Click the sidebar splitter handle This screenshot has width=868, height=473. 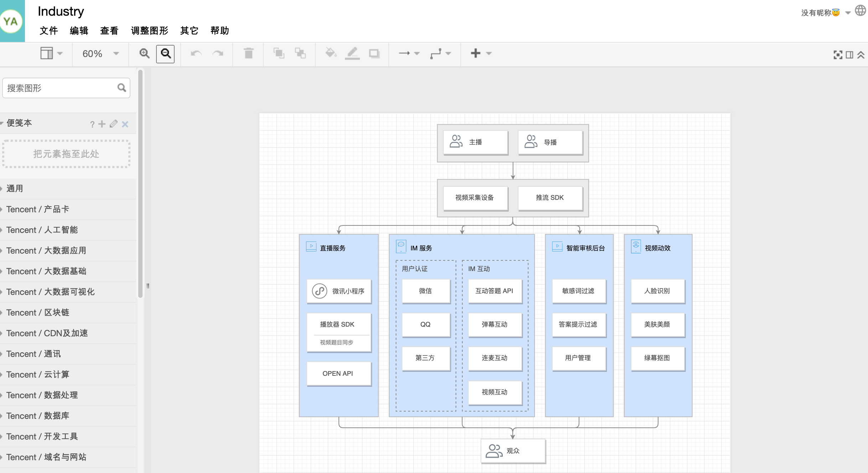click(148, 286)
